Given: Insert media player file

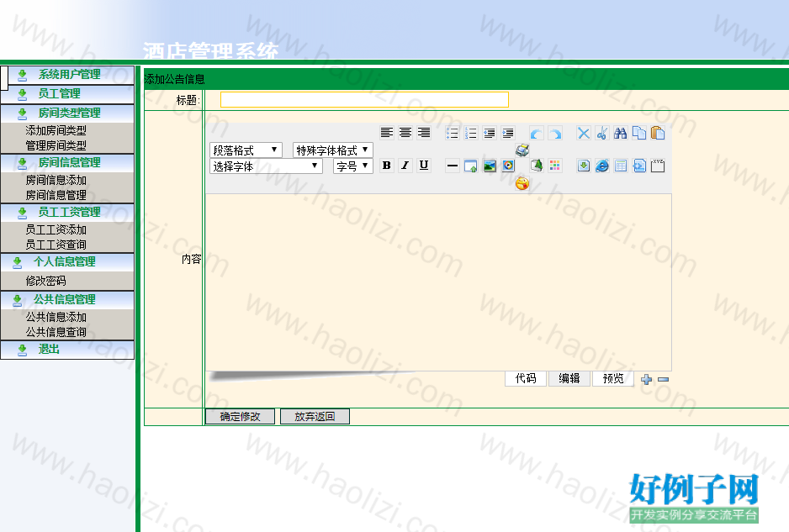Looking at the screenshot, I should click(508, 166).
